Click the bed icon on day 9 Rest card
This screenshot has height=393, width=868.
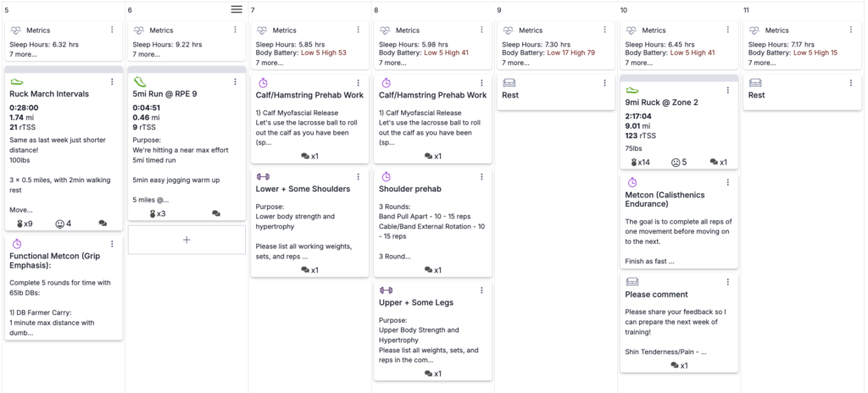tap(509, 82)
